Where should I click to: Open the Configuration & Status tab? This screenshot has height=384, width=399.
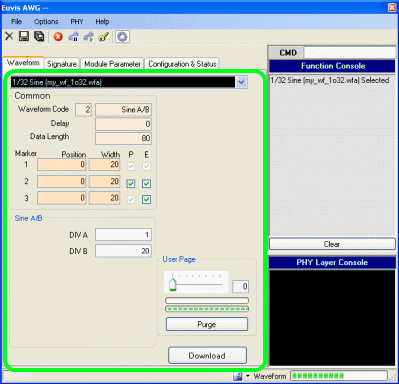(x=182, y=64)
